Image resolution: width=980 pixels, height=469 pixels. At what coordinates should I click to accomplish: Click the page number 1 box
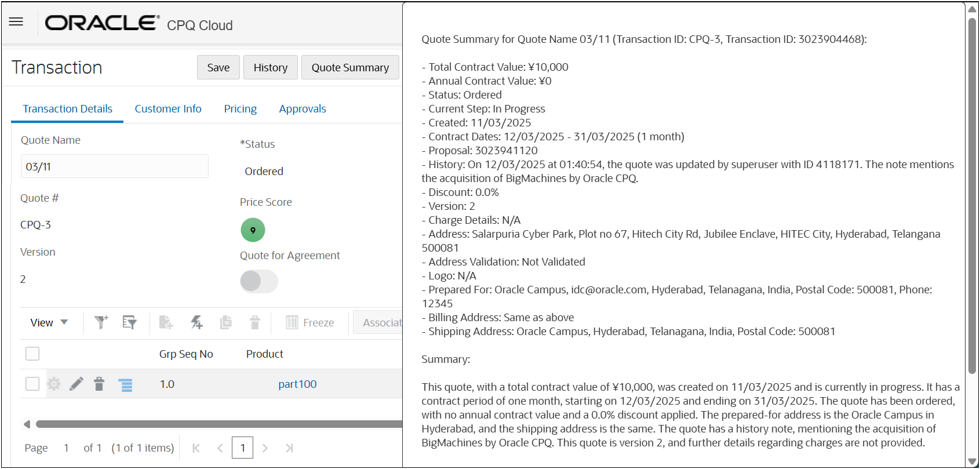click(242, 448)
